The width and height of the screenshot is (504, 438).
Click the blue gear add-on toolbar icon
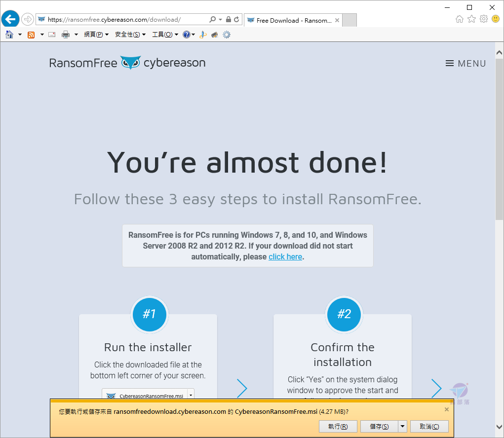227,35
